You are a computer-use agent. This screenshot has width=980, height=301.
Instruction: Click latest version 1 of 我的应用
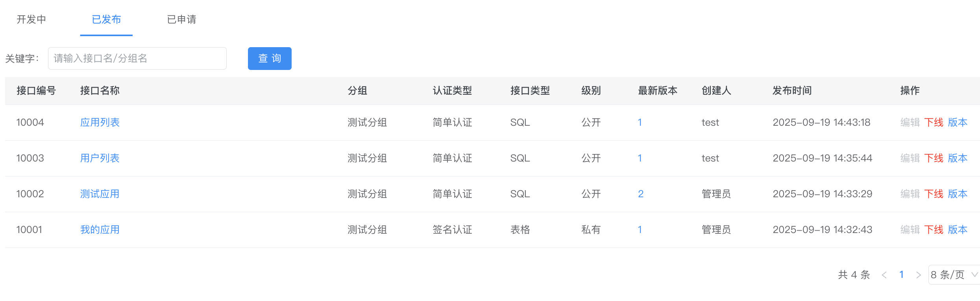[x=640, y=230]
